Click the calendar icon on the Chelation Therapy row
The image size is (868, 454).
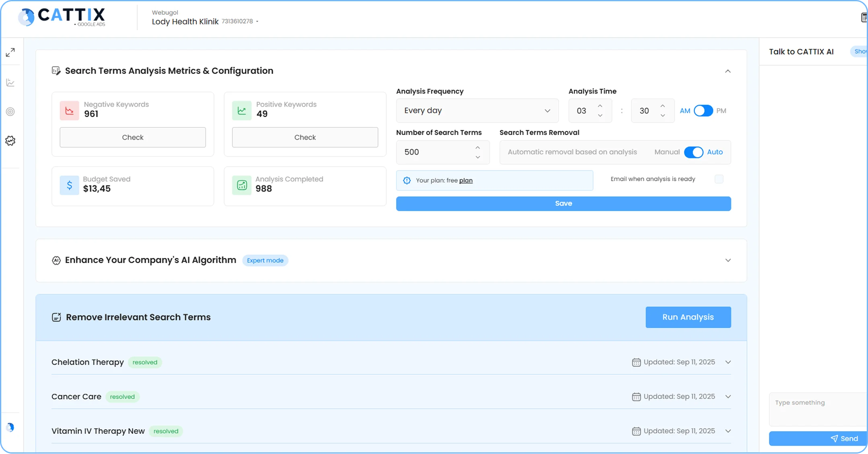(636, 362)
